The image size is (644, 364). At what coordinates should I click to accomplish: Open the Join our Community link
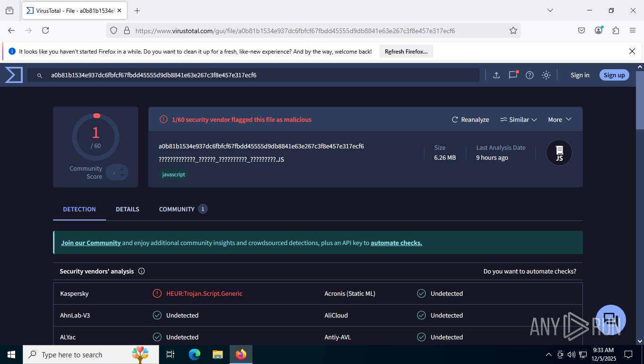(91, 243)
